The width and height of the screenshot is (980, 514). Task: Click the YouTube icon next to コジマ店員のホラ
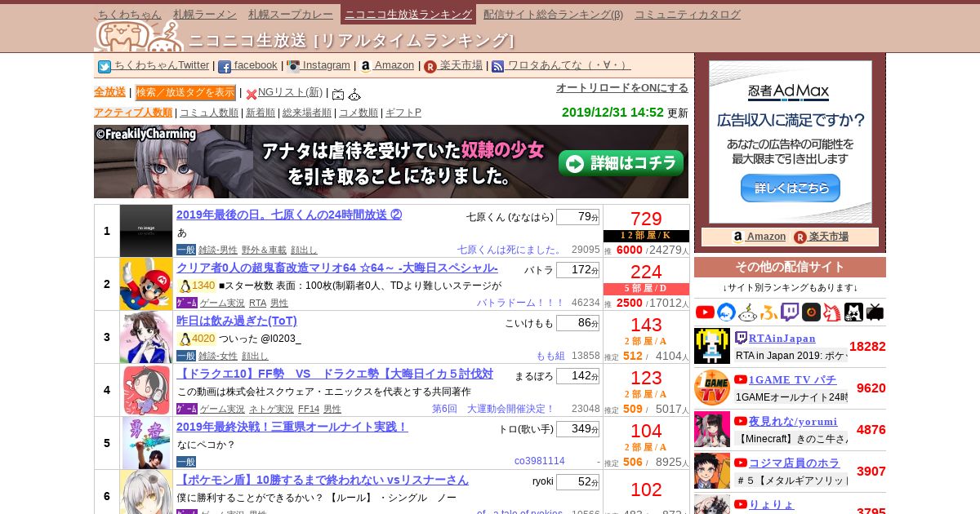[x=741, y=463]
